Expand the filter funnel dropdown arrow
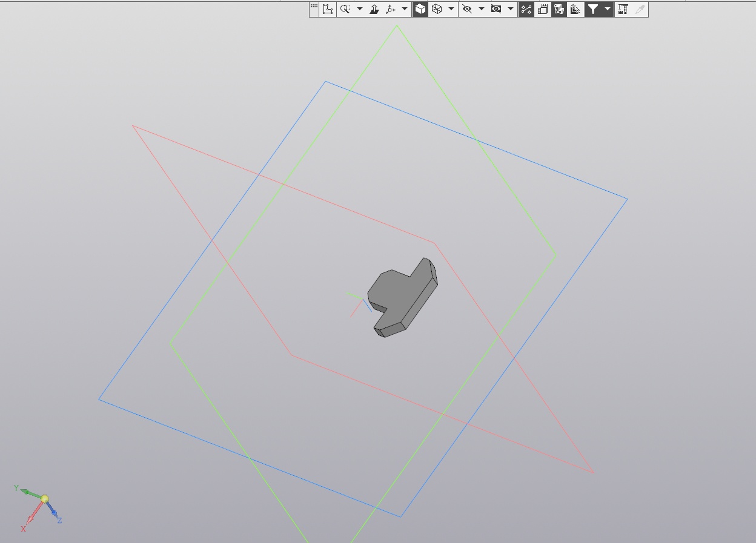Screen dimensions: 756x543 607,9
